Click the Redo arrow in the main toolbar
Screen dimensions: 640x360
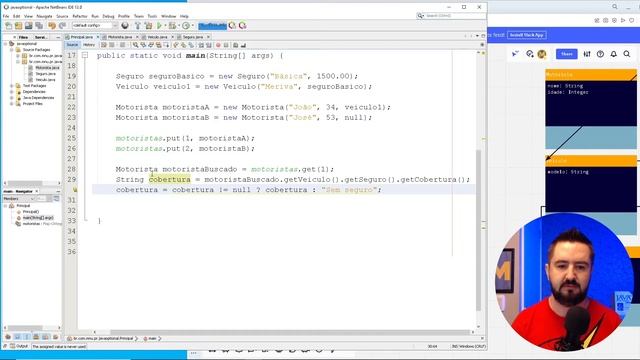[62, 26]
